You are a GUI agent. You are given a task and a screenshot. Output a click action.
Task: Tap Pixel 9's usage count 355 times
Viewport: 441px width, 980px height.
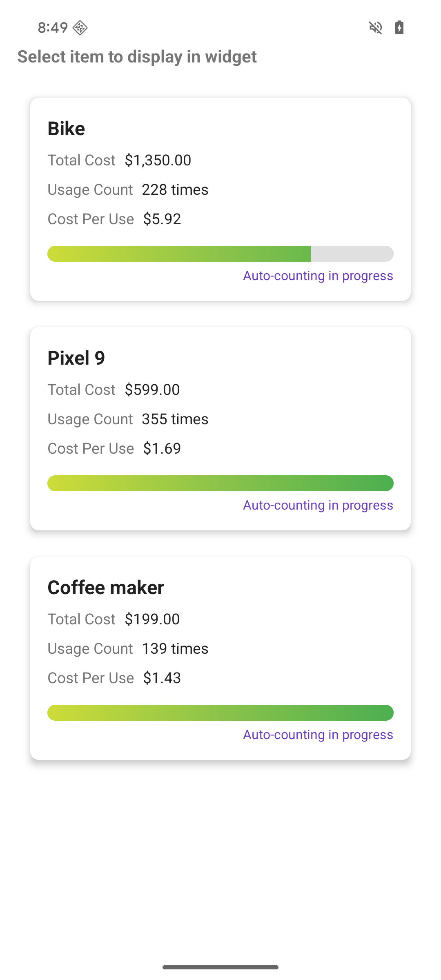(175, 419)
